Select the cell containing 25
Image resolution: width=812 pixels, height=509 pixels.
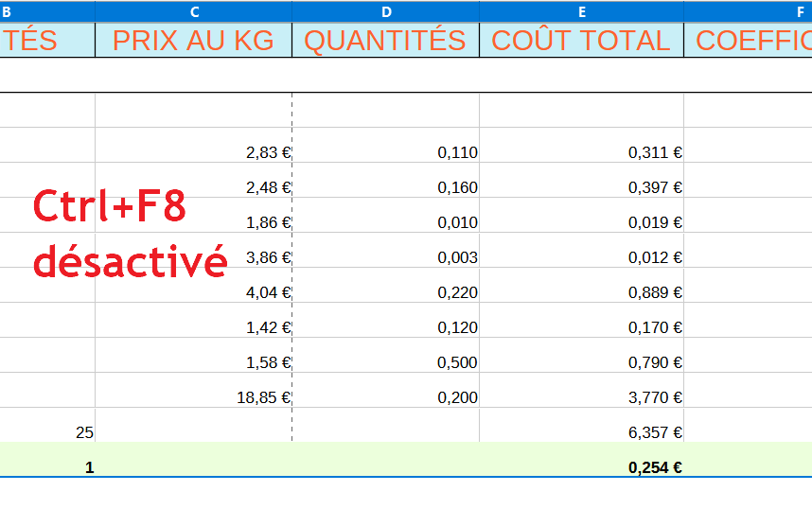[47, 432]
